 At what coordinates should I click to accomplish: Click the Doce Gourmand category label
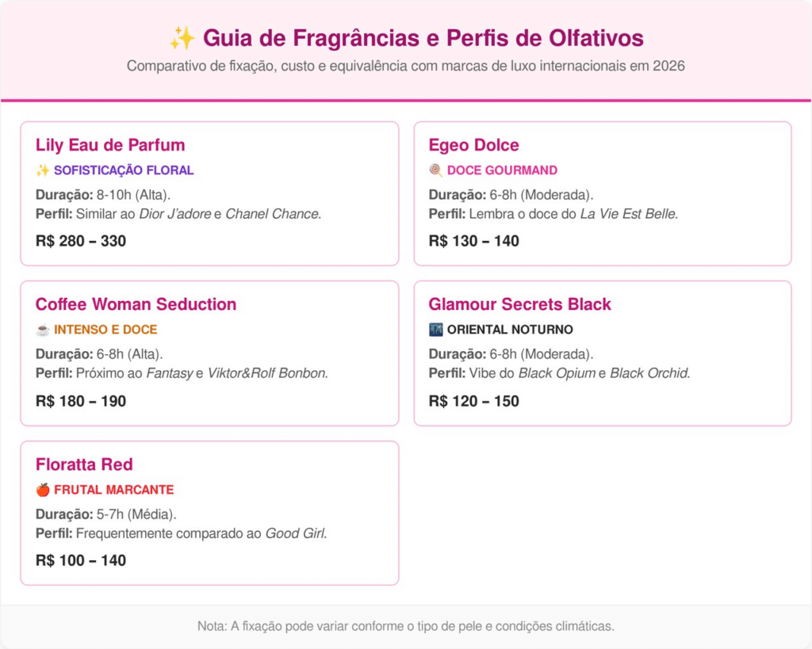(502, 170)
